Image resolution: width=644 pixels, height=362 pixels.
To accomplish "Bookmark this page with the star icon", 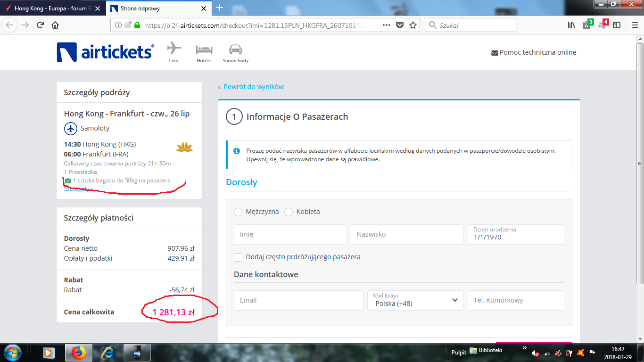I will [x=413, y=25].
